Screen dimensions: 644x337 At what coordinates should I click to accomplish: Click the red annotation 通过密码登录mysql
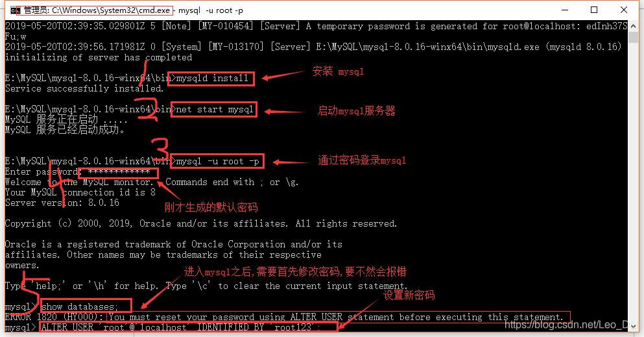[x=362, y=160]
